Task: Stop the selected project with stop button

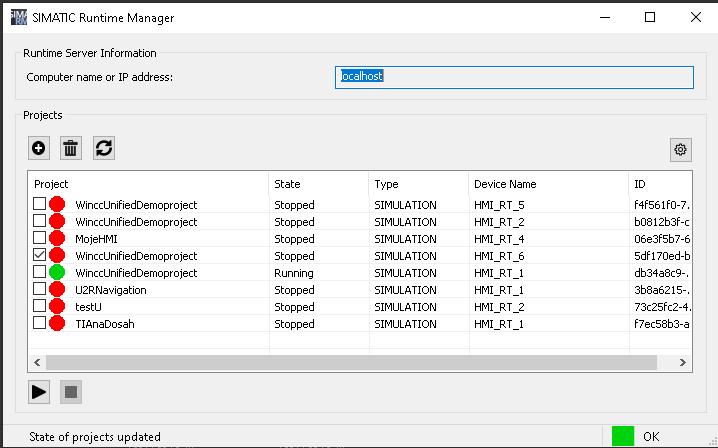Action: coord(71,392)
